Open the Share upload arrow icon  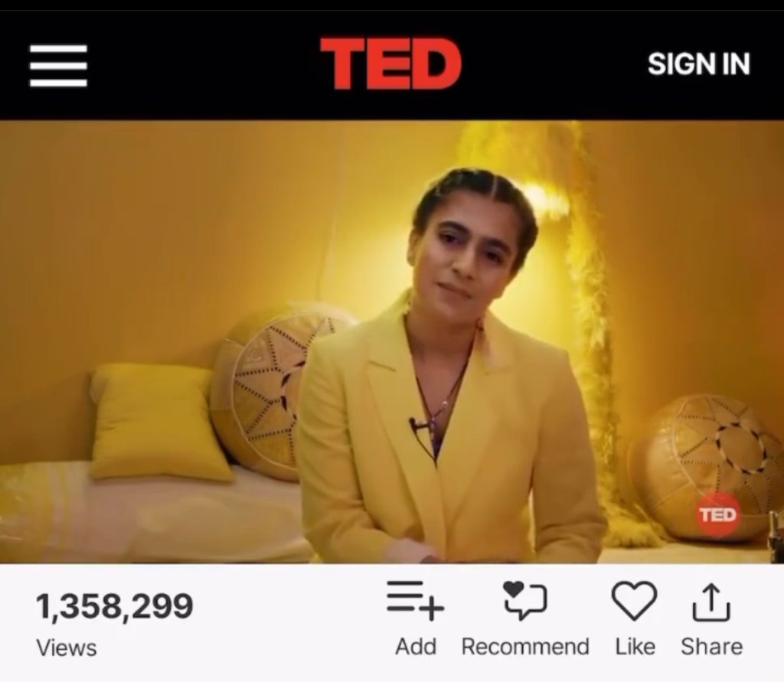711,602
